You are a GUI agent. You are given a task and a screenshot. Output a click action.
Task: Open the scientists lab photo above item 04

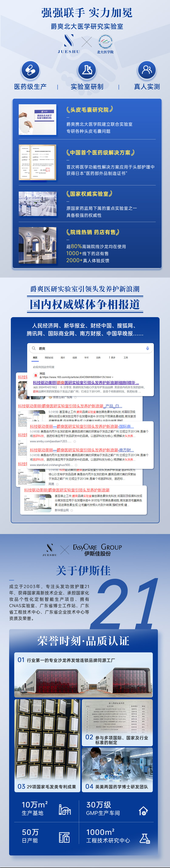117,765
